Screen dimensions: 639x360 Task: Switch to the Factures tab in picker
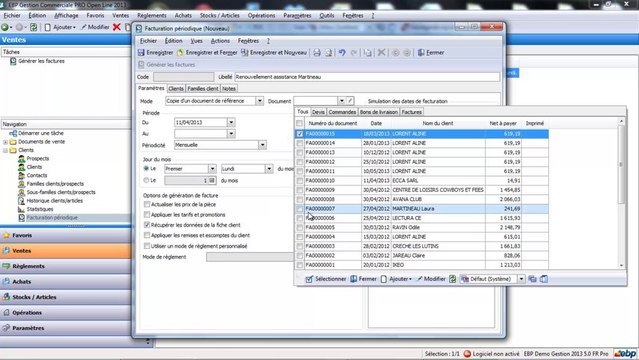pos(412,112)
